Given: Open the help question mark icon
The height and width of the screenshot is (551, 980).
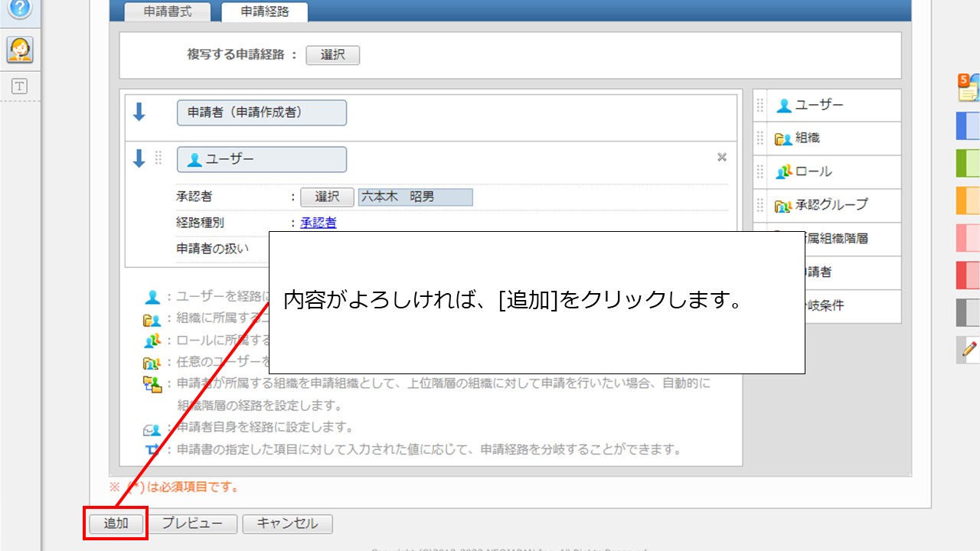Looking at the screenshot, I should tap(19, 8).
